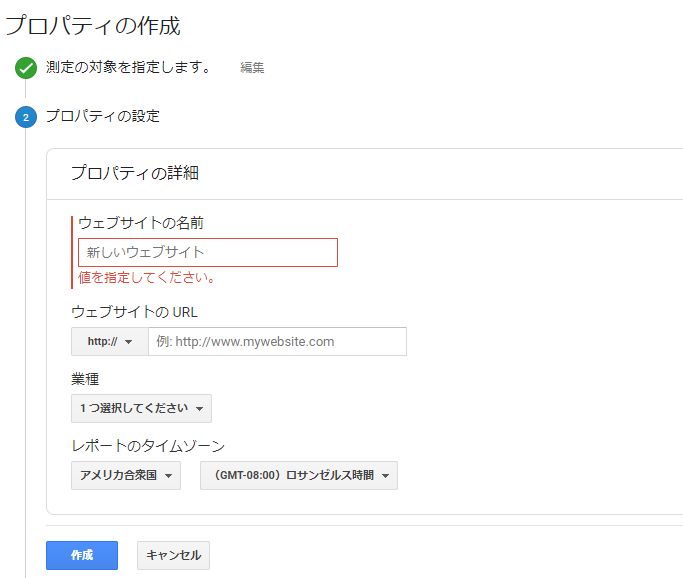Viewport: 683px width, 578px height.
Task: Click the キャンセル button
Action: coord(173,555)
